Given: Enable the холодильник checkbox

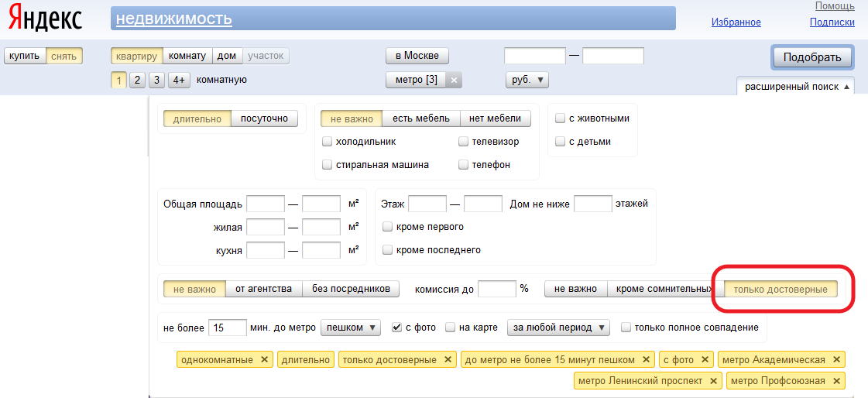Looking at the screenshot, I should click(x=327, y=142).
